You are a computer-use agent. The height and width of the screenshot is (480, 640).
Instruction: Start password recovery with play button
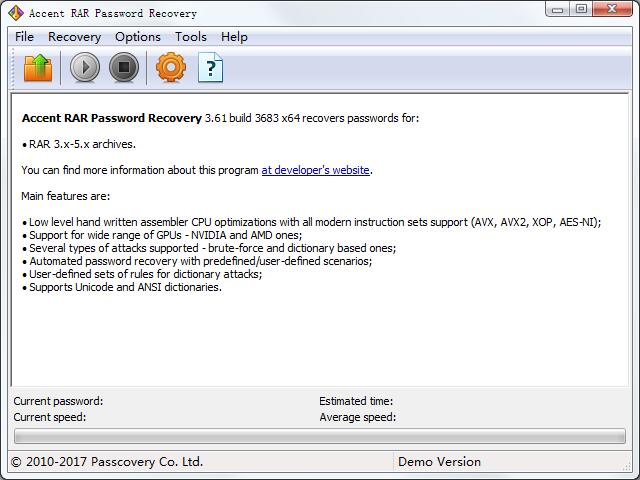(85, 67)
